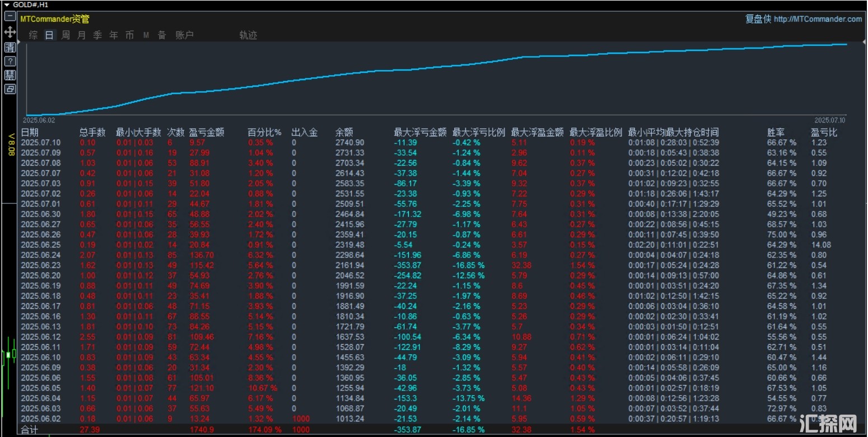The image size is (868, 437).
Task: Click the 清 clear icon in sidebar
Action: click(x=10, y=46)
